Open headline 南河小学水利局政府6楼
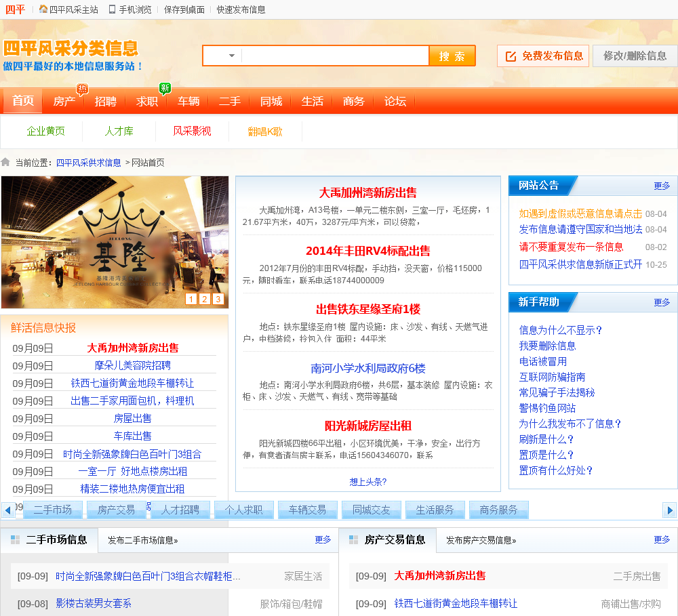The width and height of the screenshot is (678, 616). click(x=368, y=368)
